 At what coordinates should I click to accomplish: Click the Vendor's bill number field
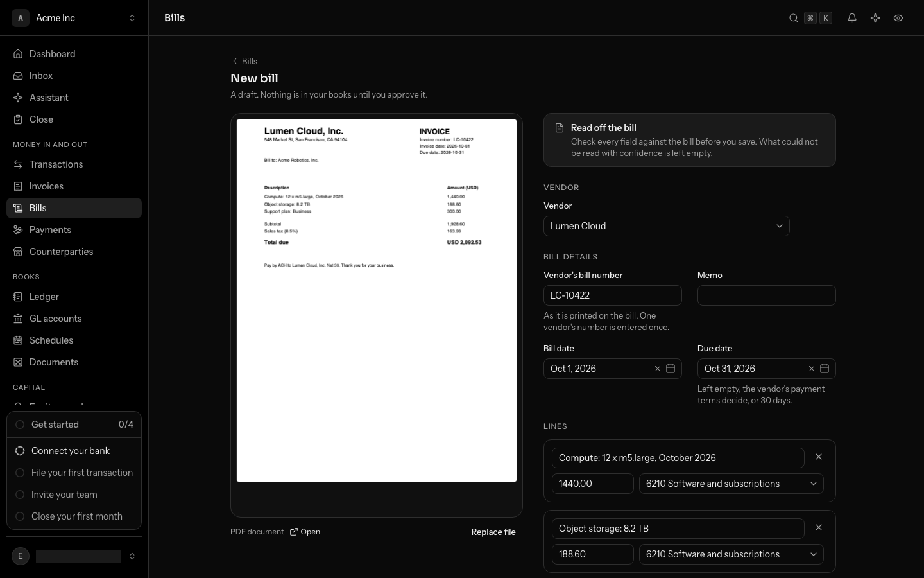613,295
